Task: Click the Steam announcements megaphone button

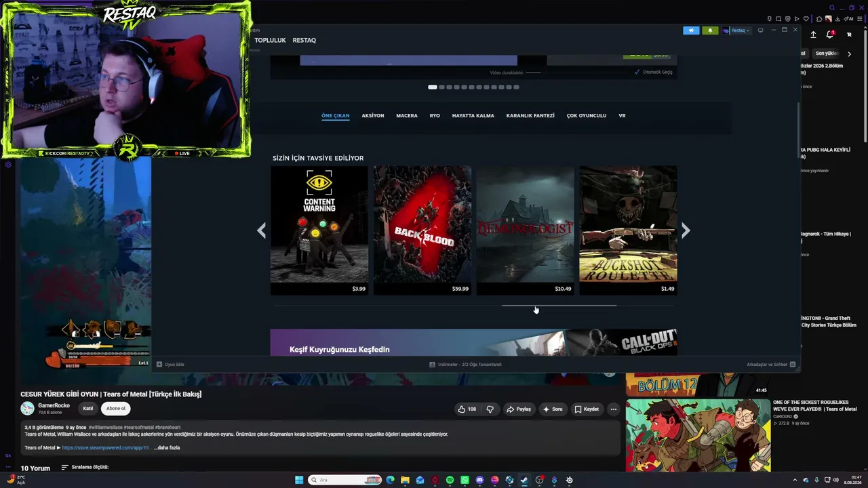Action: pos(691,30)
